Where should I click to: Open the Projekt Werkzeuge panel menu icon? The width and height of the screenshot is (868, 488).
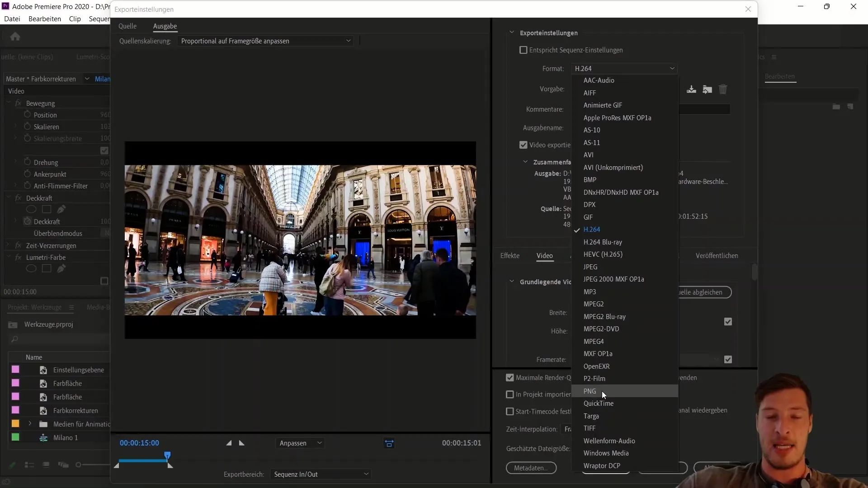click(x=71, y=307)
